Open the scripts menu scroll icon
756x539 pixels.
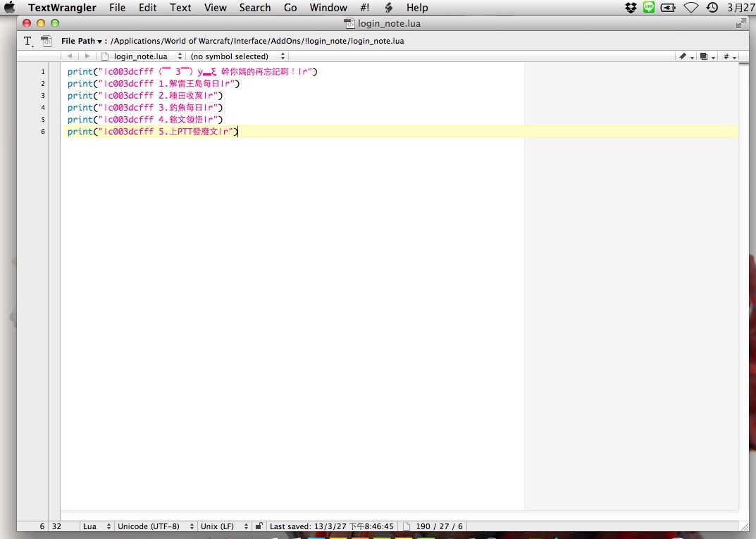click(389, 7)
